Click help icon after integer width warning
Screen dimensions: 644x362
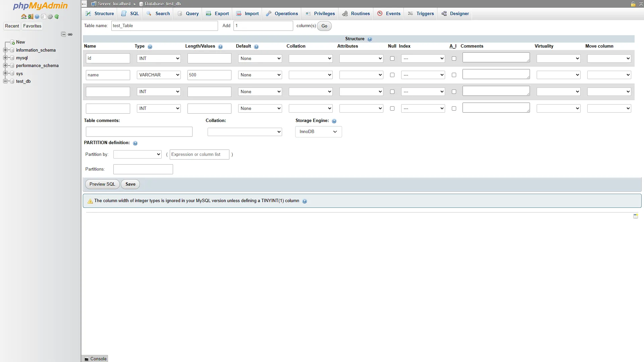click(x=305, y=201)
